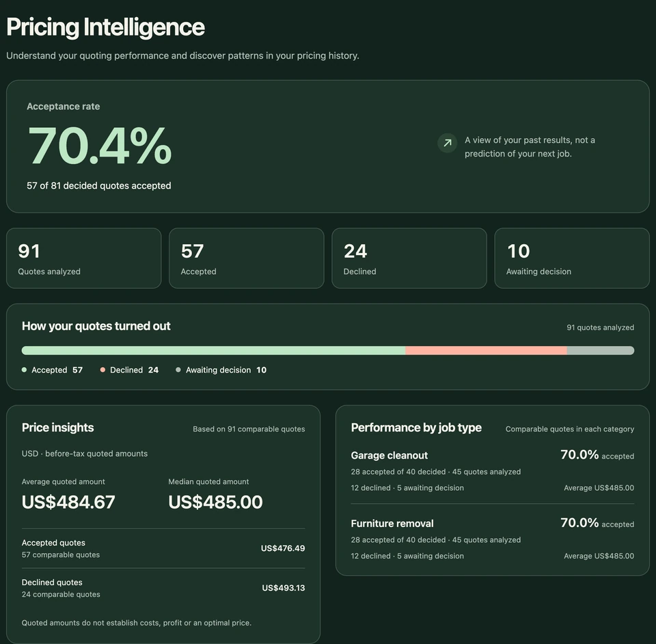
Task: Click '91 quotes analyzed' text in turnout card
Action: pos(601,327)
